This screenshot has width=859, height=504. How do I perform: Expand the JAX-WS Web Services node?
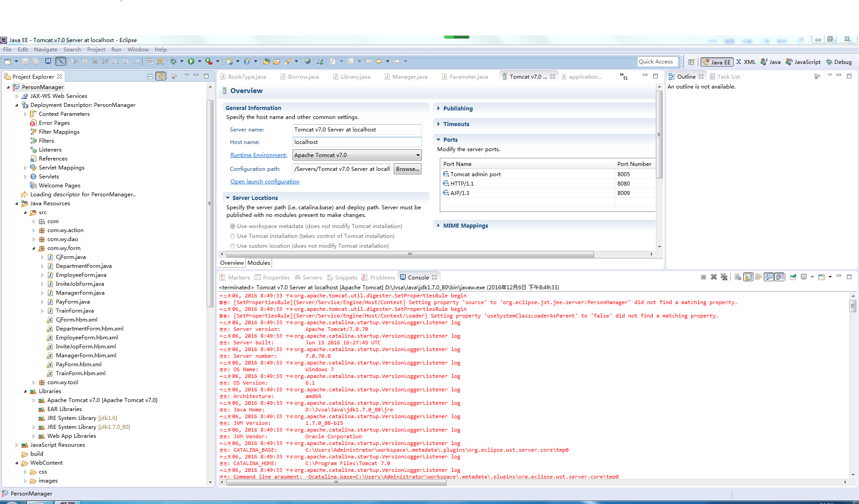17,96
